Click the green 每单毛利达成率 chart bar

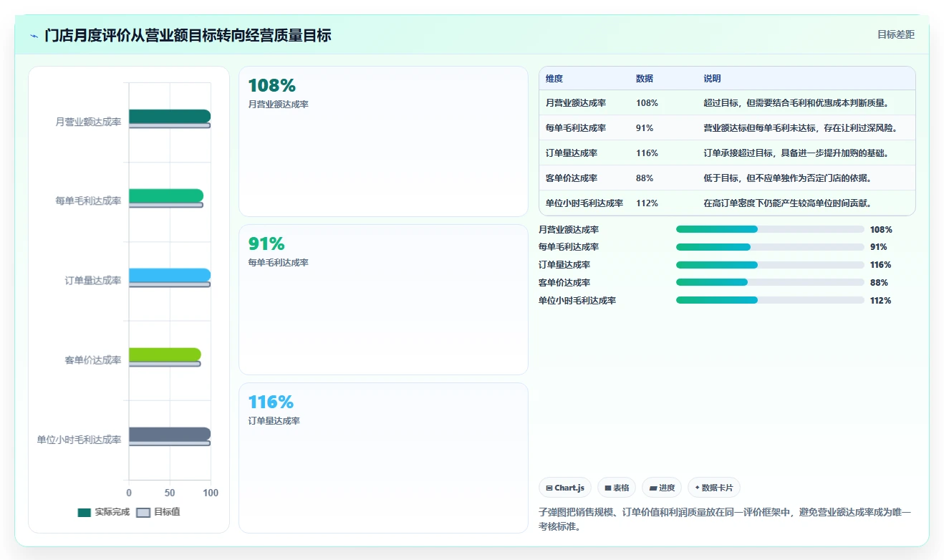click(166, 195)
